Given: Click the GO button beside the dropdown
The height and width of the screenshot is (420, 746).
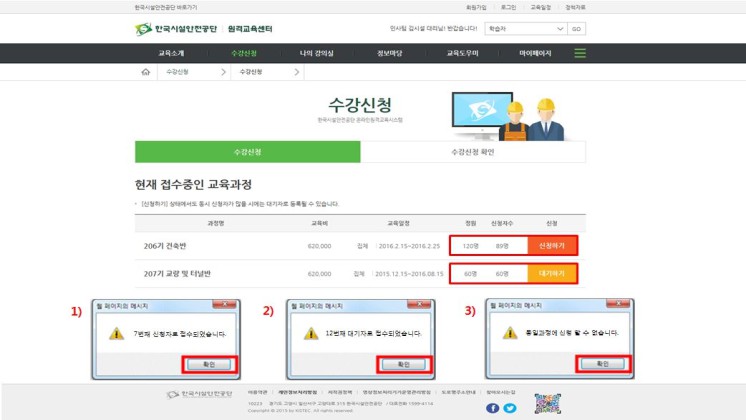Looking at the screenshot, I should [x=576, y=29].
